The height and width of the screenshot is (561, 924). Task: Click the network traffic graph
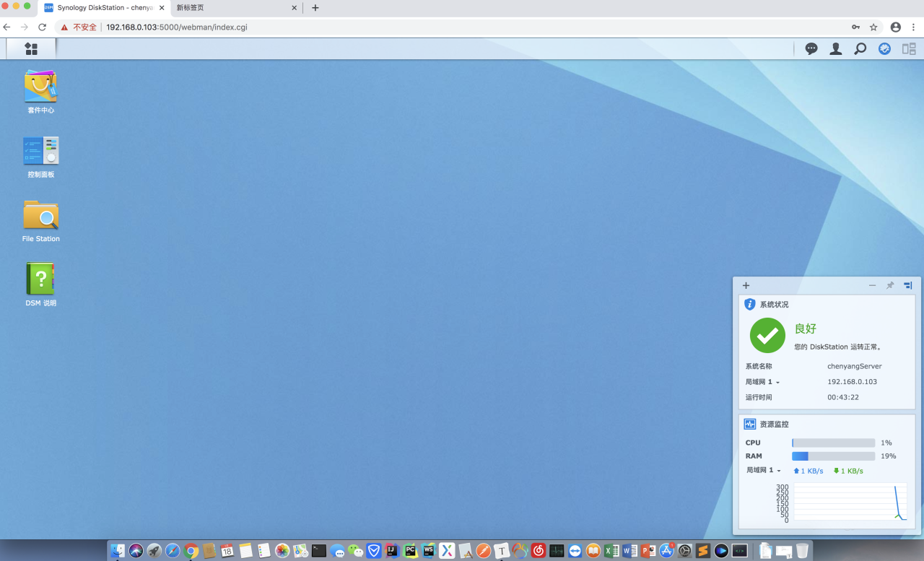(x=850, y=502)
